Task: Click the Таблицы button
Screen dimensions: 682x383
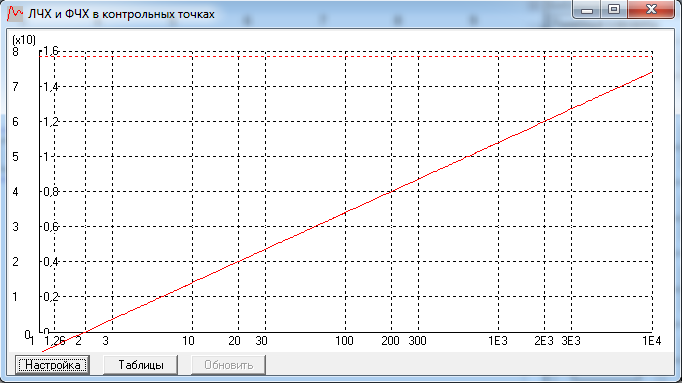Action: coord(140,365)
